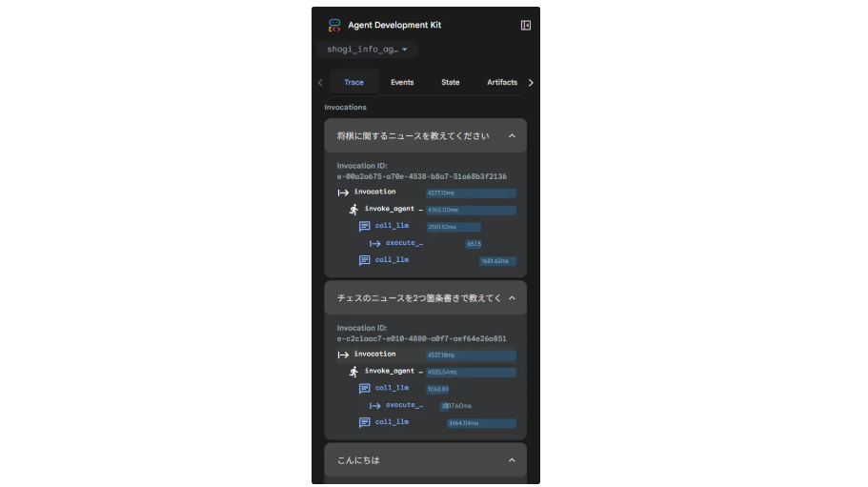Switch to the State tab
The width and height of the screenshot is (868, 487).
point(451,83)
